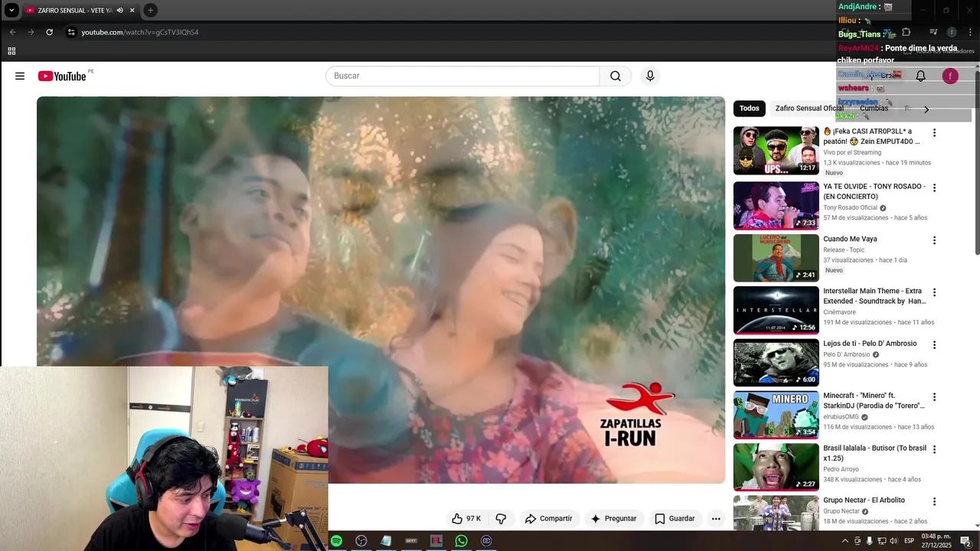The height and width of the screenshot is (551, 980).
Task: Click the Preguntar button
Action: (x=613, y=519)
